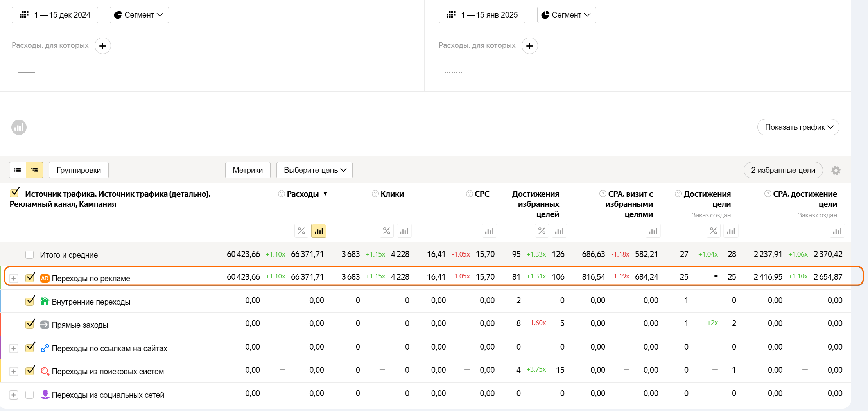This screenshot has height=411, width=868.
Task: Add expense filter for December period
Action: pos(102,46)
